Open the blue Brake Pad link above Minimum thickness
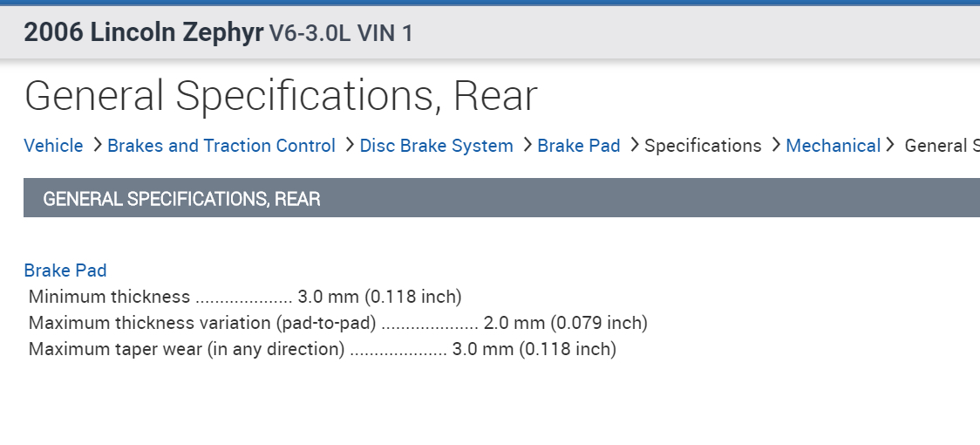The width and height of the screenshot is (980, 445). pyautogui.click(x=65, y=270)
